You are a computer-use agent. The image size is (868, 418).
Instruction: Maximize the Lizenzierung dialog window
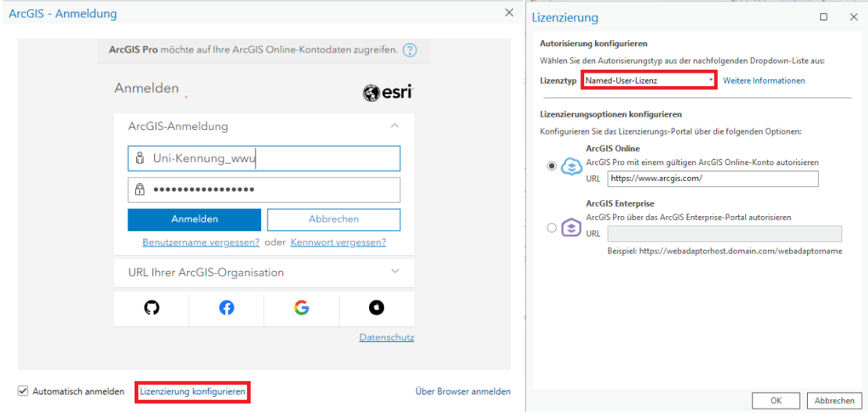[823, 16]
